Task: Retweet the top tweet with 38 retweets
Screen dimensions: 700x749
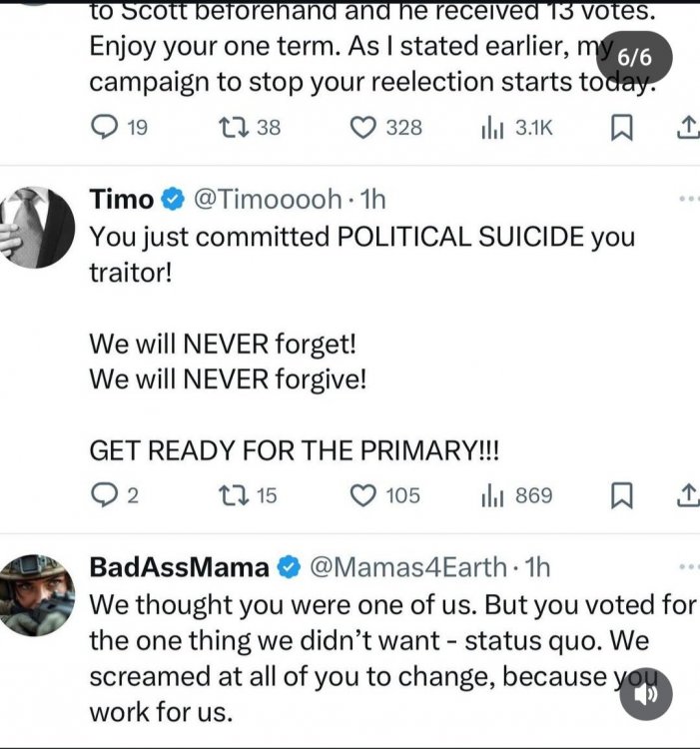Action: (x=233, y=127)
